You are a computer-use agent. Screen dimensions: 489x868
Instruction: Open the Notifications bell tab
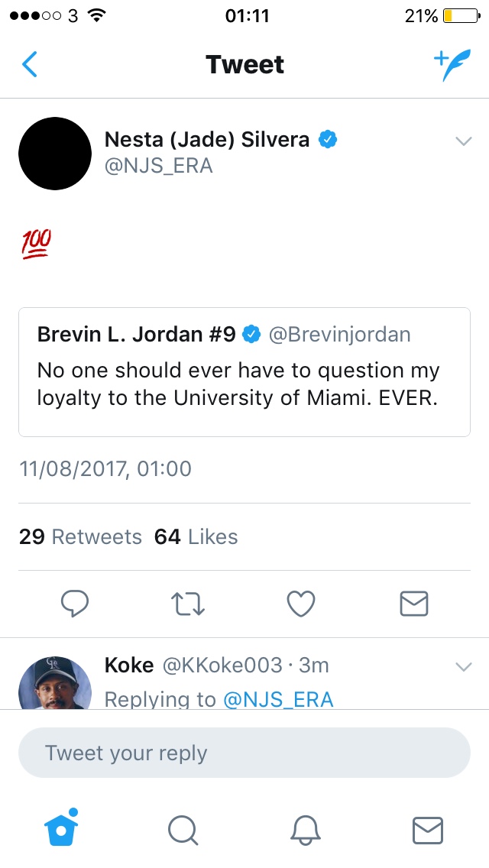306,829
